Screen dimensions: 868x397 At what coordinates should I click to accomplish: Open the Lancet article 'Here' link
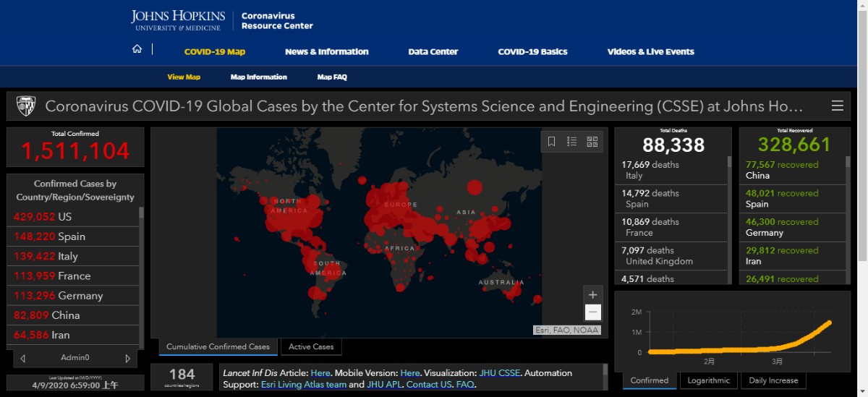point(320,373)
